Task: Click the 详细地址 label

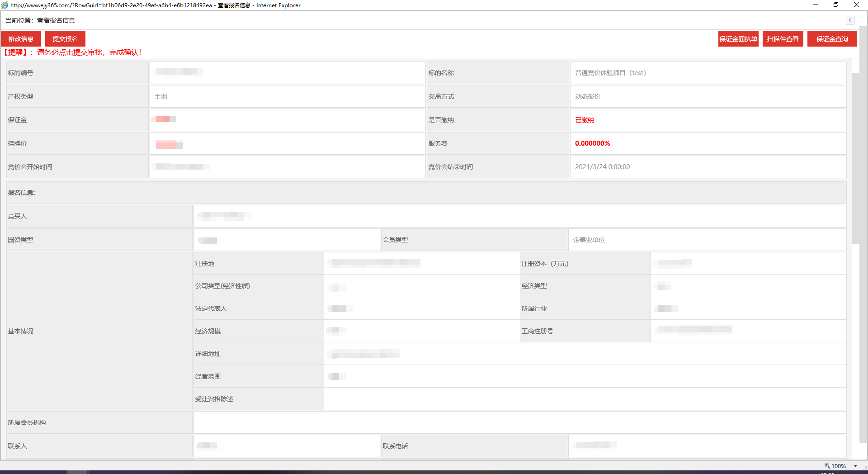Action: (208, 354)
